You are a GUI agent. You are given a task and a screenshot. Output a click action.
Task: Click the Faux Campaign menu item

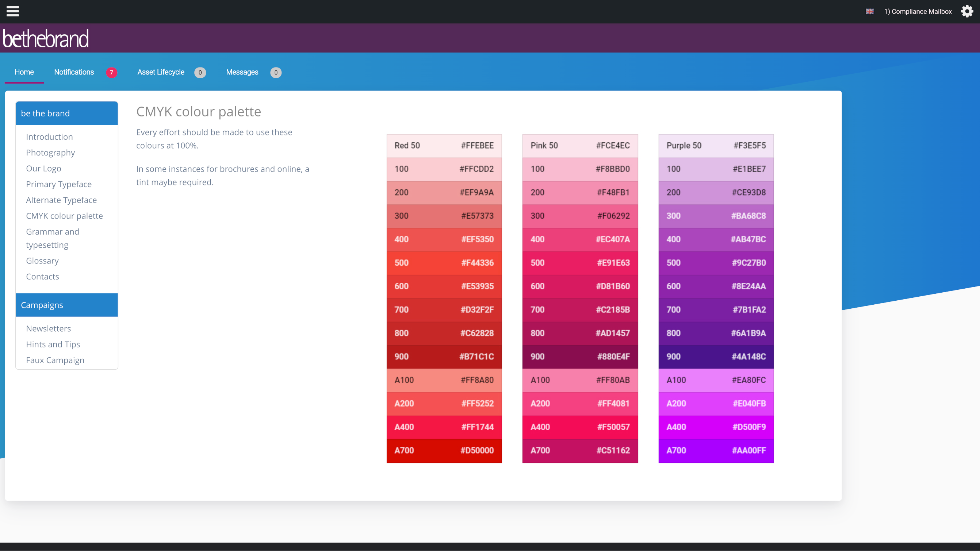55,360
